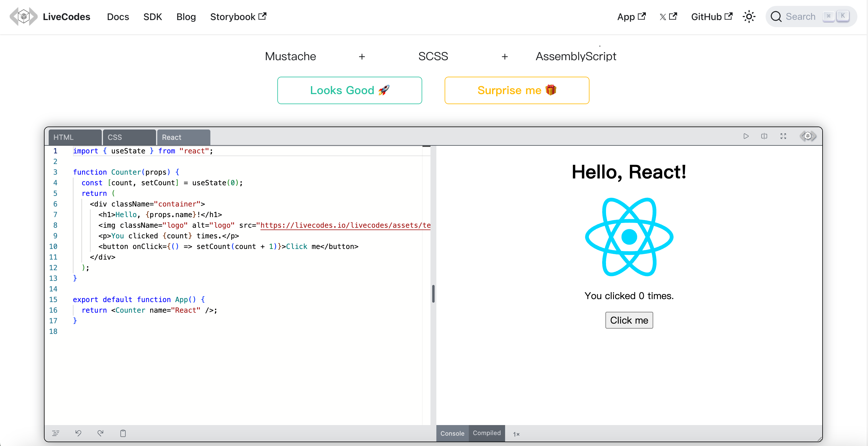Toggle the Console pane open
This screenshot has height=446, width=868.
pyautogui.click(x=452, y=434)
